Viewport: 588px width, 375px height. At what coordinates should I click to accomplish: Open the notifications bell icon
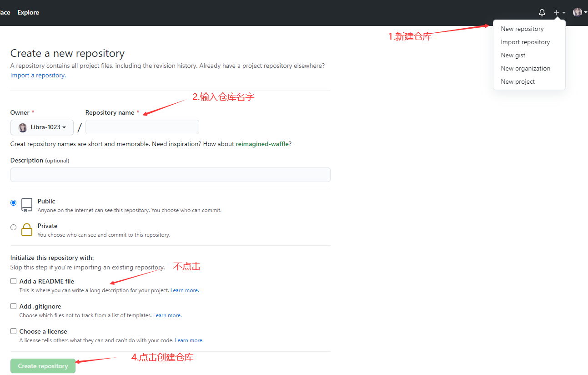[542, 13]
